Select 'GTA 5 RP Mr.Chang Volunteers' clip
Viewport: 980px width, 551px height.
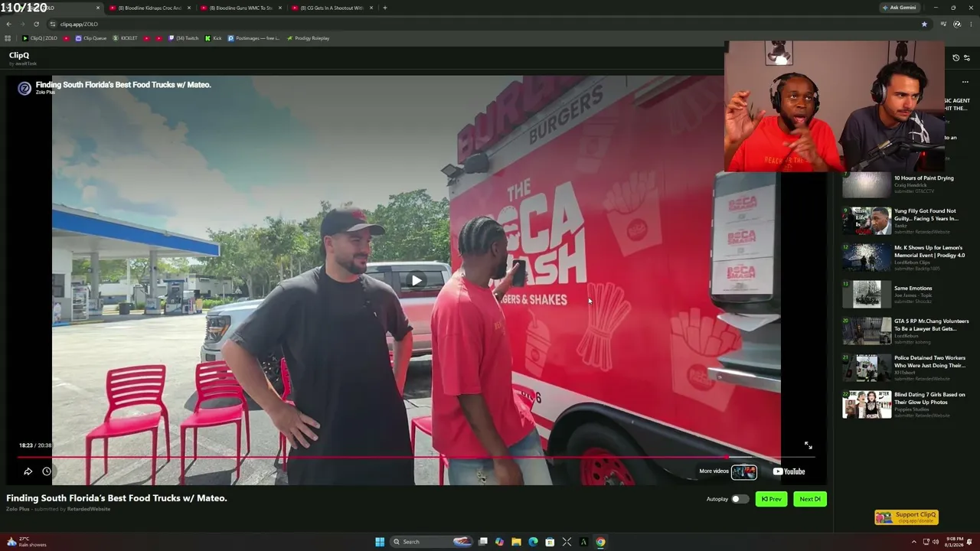(907, 331)
